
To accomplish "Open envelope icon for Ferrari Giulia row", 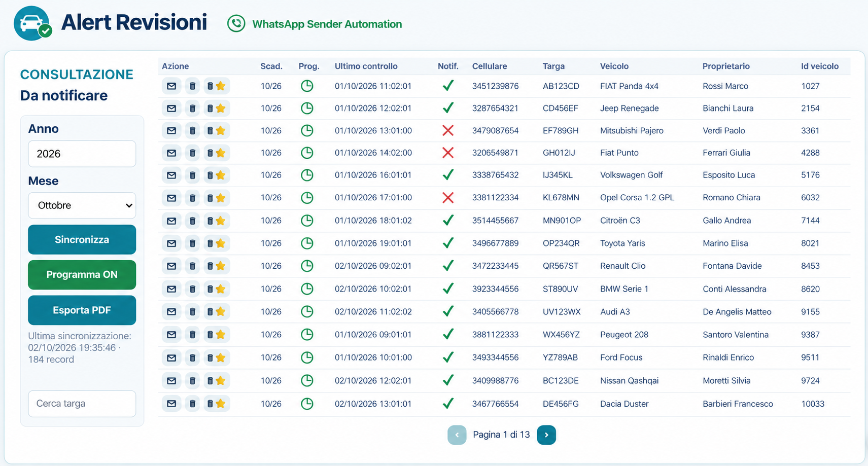I will tap(171, 153).
